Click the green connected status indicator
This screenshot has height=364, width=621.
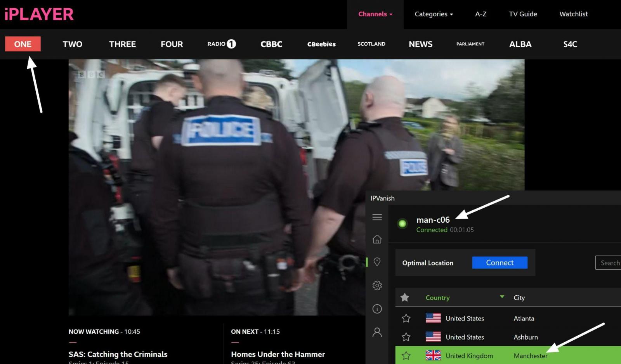pos(402,224)
